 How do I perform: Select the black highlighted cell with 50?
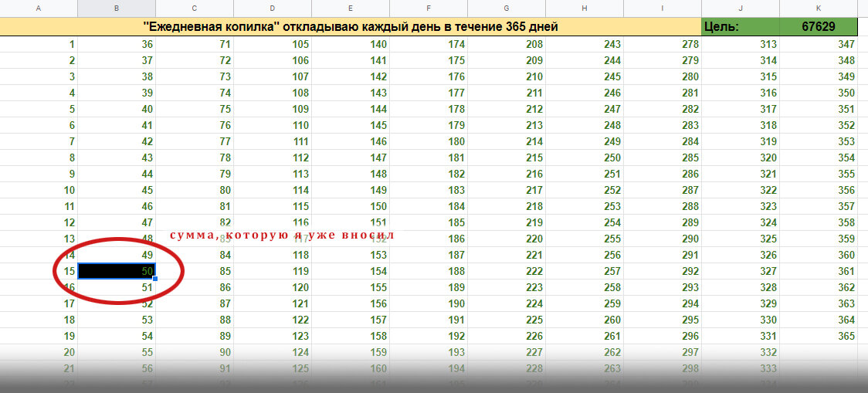click(117, 271)
